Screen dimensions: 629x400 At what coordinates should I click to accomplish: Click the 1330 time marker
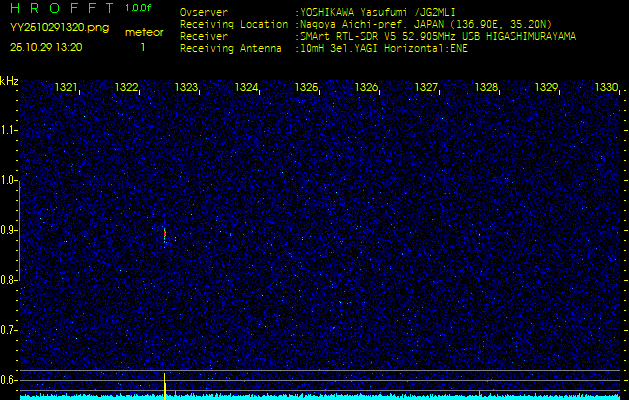(606, 88)
